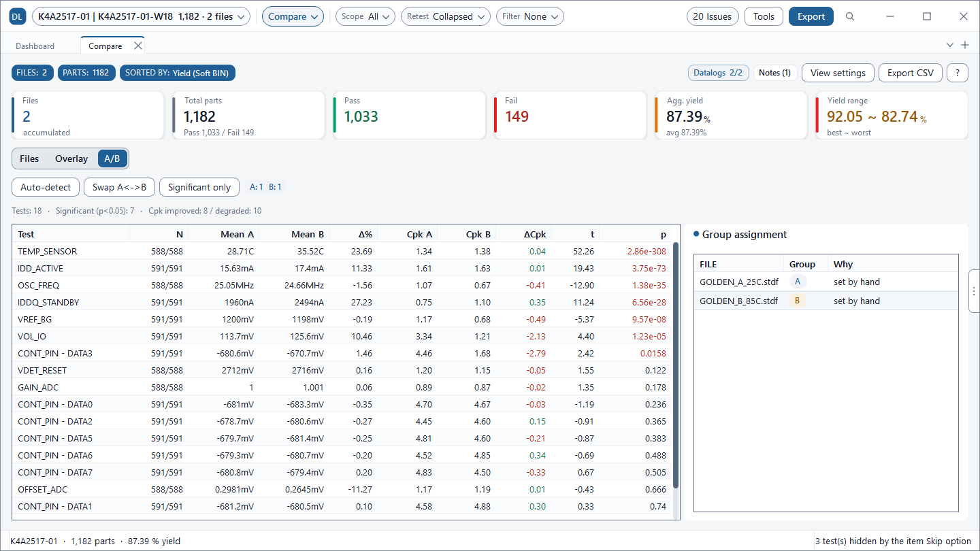Select the IDDQ_STANDBY test row
Viewport: 980px width, 551px height.
click(342, 302)
